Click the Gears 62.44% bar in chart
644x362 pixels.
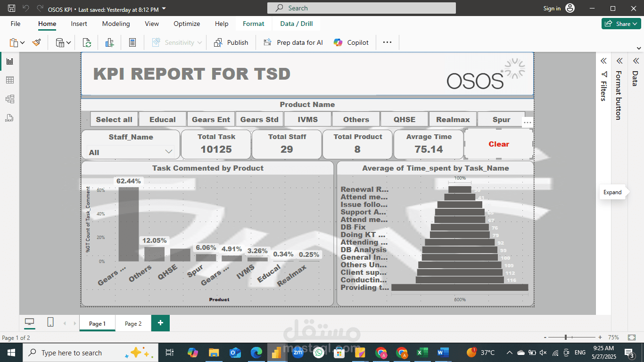pos(129,224)
